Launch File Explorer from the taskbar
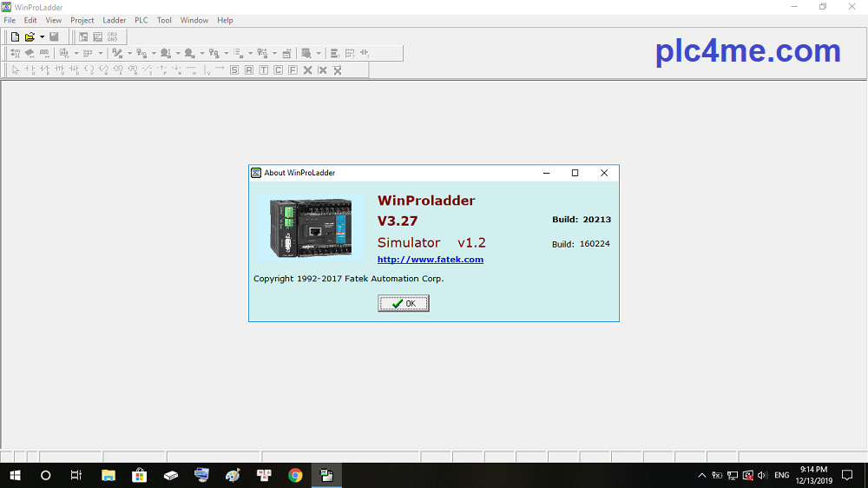Viewport: 868px width, 488px height. (x=108, y=475)
